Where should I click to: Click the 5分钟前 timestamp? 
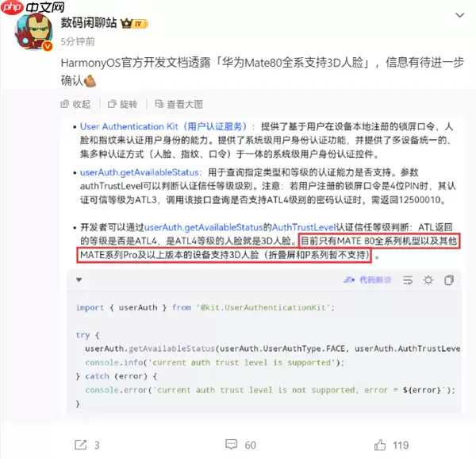[78, 41]
